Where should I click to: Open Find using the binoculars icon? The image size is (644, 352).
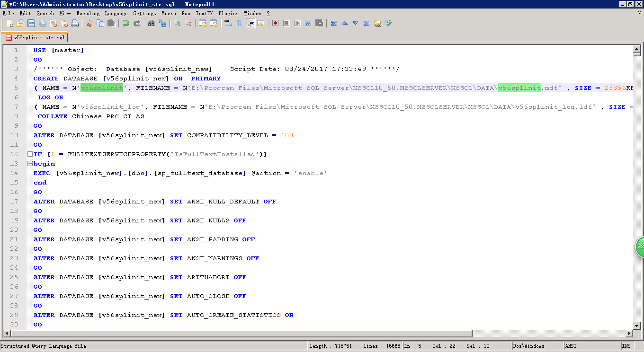point(152,23)
